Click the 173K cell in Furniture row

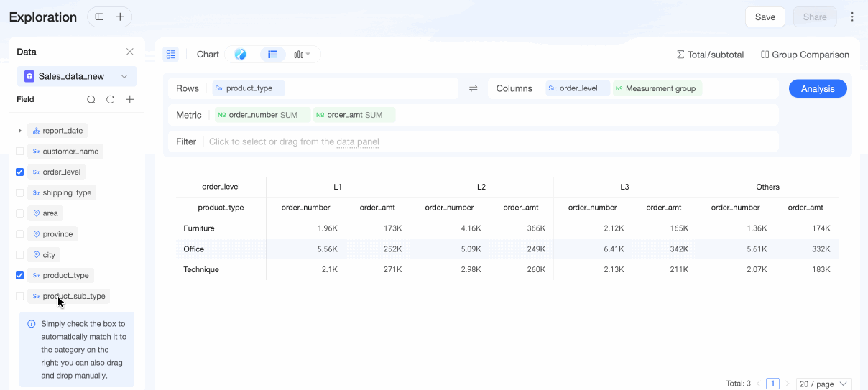(393, 228)
